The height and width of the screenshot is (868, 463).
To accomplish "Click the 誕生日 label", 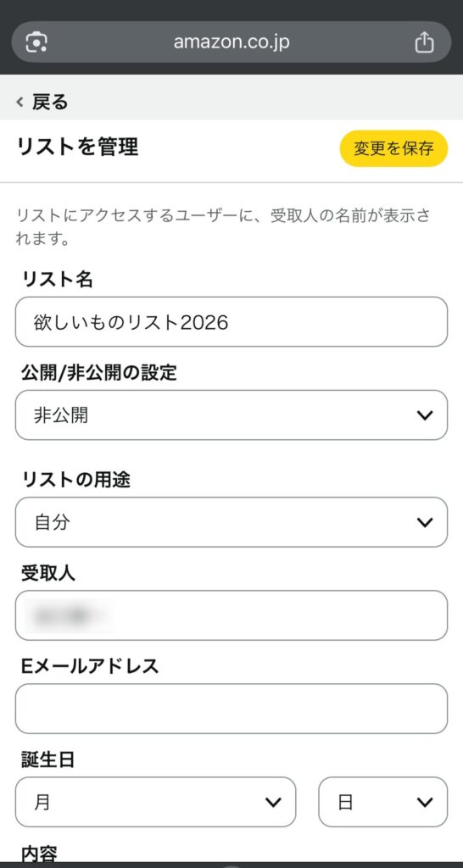I will point(47,760).
